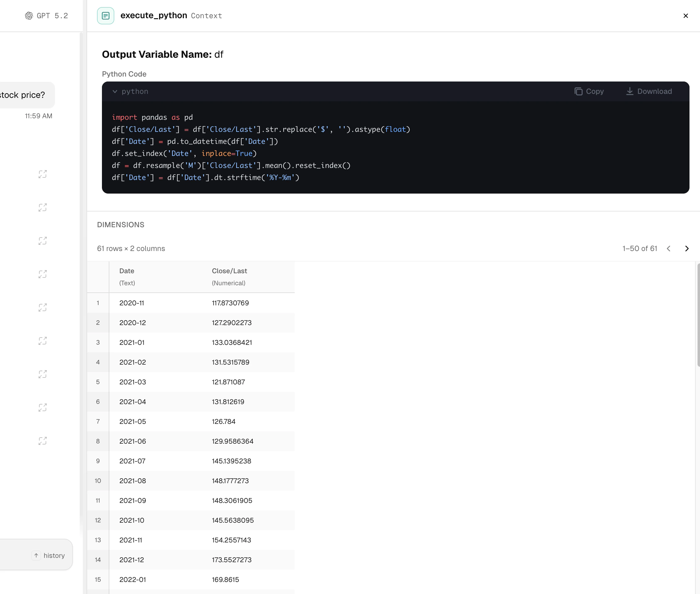Click the topmost expand icon in the chat sidebar
This screenshot has height=594, width=700.
tap(42, 174)
